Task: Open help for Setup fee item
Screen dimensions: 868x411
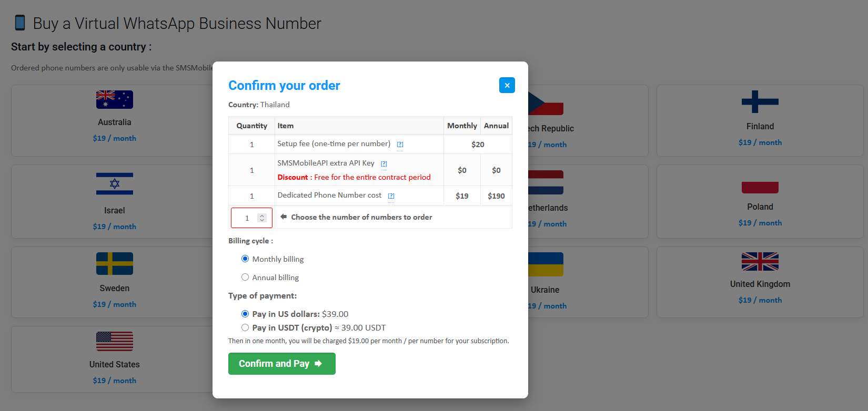Action: (x=400, y=145)
